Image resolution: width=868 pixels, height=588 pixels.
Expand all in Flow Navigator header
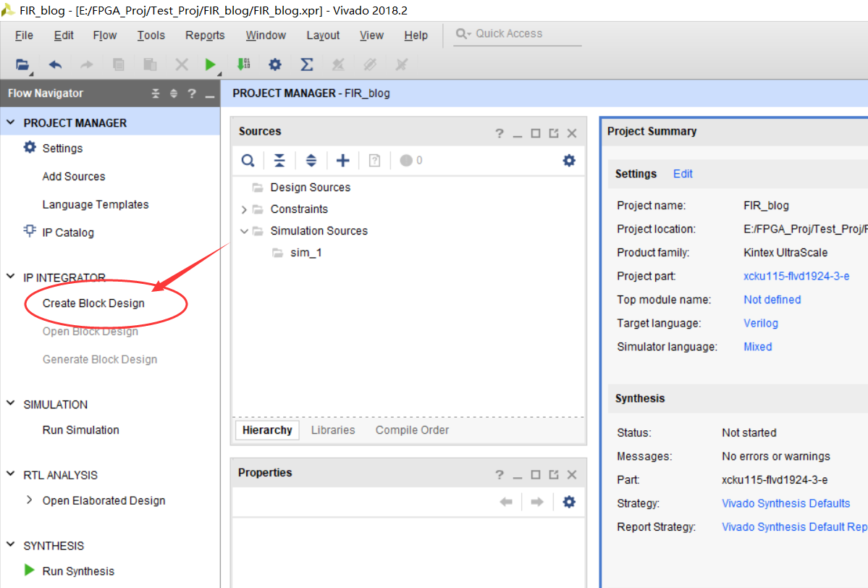174,93
